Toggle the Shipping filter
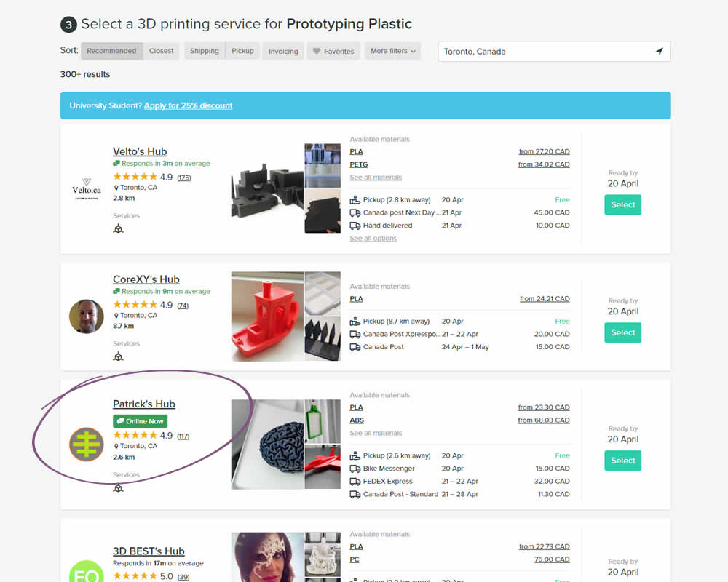Viewport: 728px width, 582px height. (x=205, y=51)
